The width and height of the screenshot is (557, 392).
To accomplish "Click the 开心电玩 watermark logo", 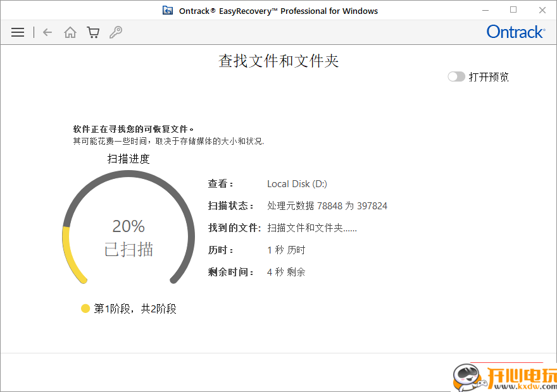I will 500,376.
